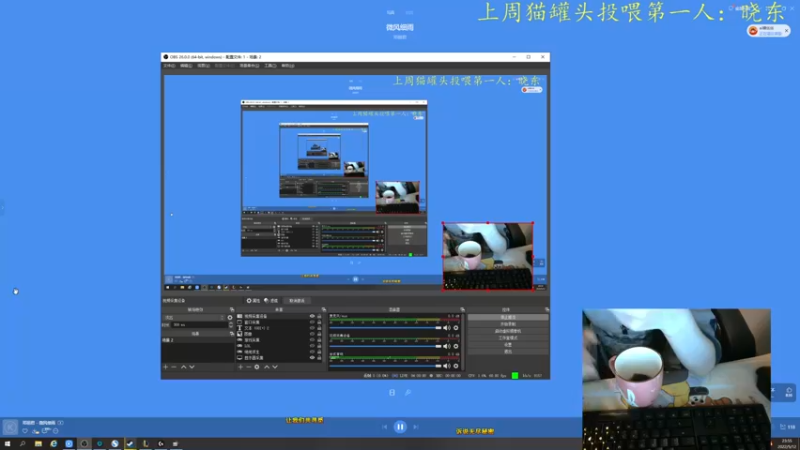Open transition properties gear next to 淡出
The image size is (800, 450).
(230, 317)
